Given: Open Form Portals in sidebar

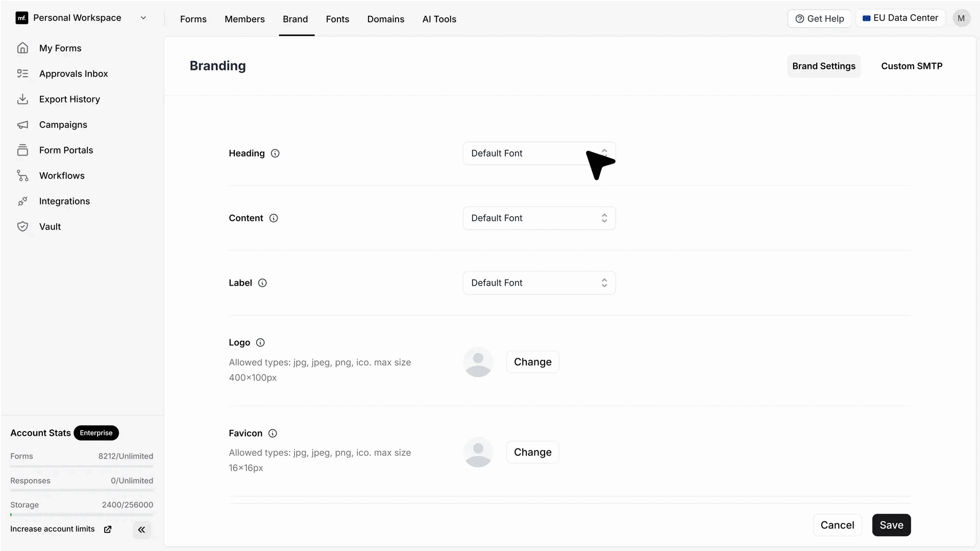Looking at the screenshot, I should pos(66,150).
